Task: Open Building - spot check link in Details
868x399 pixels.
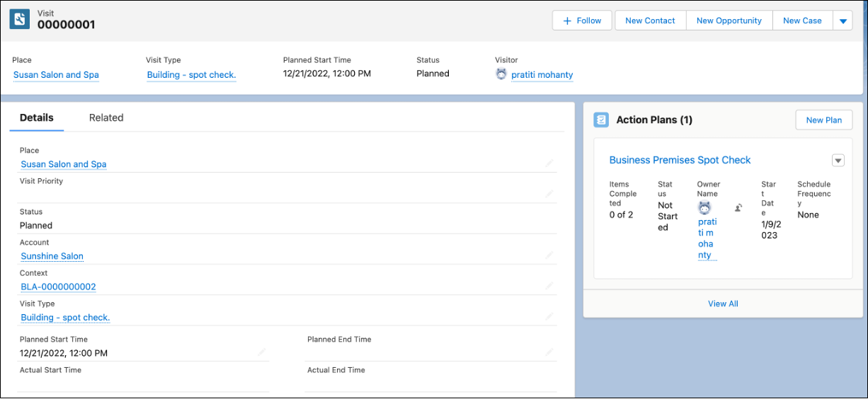Action: pyautogui.click(x=65, y=318)
